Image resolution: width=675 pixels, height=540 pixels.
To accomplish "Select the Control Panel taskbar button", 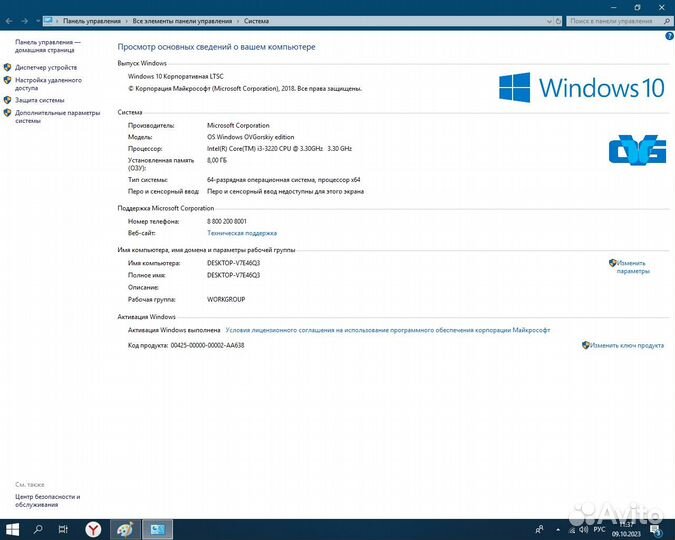I will (158, 529).
